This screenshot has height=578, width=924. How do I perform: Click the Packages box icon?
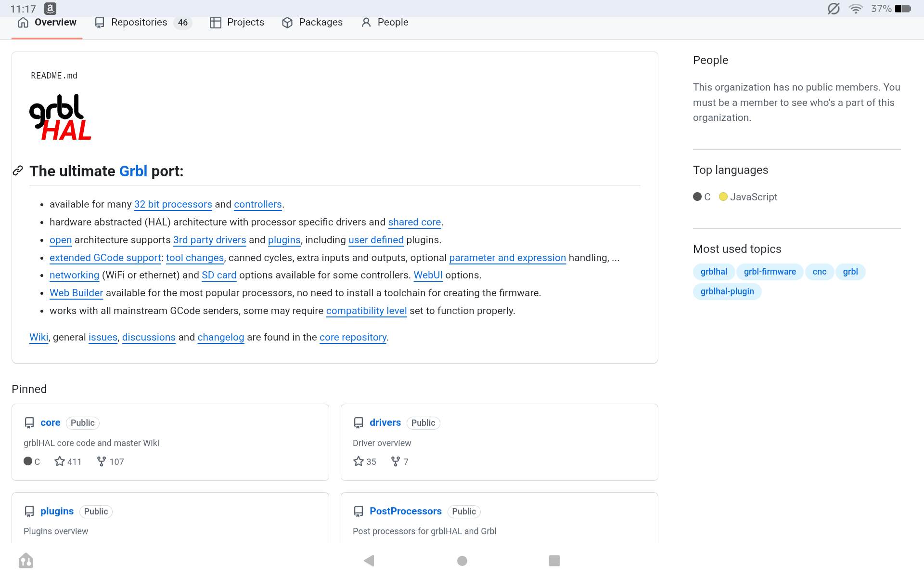click(288, 23)
